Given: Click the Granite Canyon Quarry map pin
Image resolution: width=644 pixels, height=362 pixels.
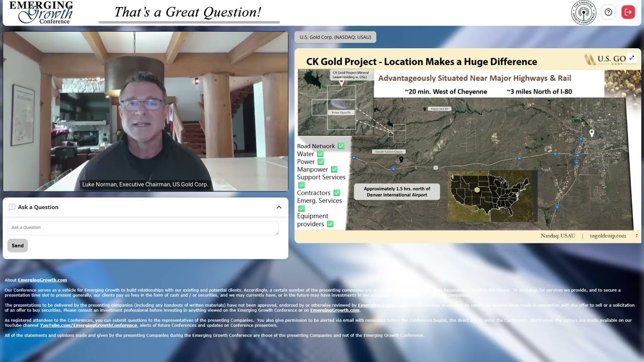Looking at the screenshot, I should [x=401, y=159].
